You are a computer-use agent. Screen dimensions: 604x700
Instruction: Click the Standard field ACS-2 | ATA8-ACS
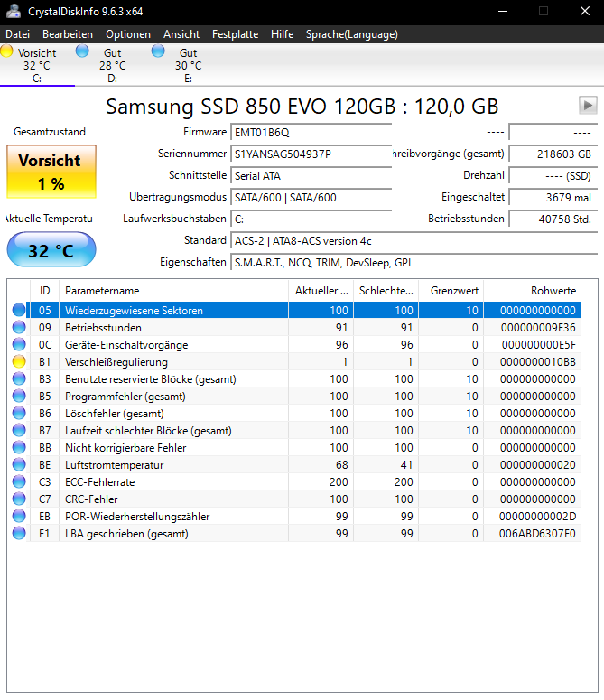[414, 241]
